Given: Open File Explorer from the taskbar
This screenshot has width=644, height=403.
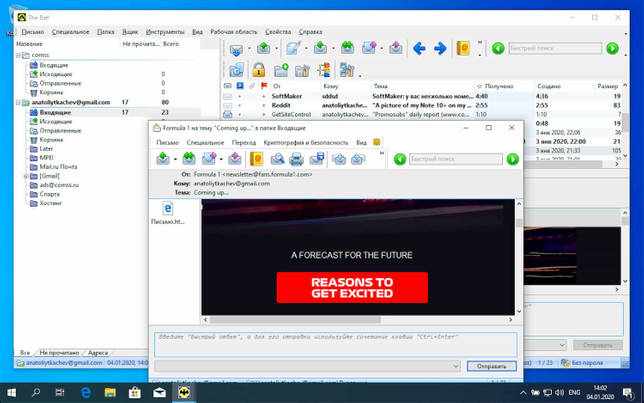Looking at the screenshot, I should click(110, 393).
